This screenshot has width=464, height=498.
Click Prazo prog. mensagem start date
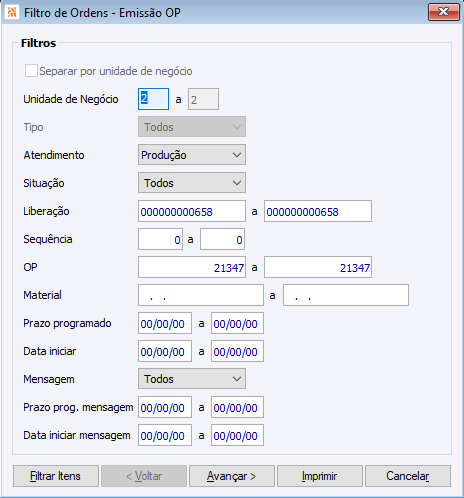(165, 407)
